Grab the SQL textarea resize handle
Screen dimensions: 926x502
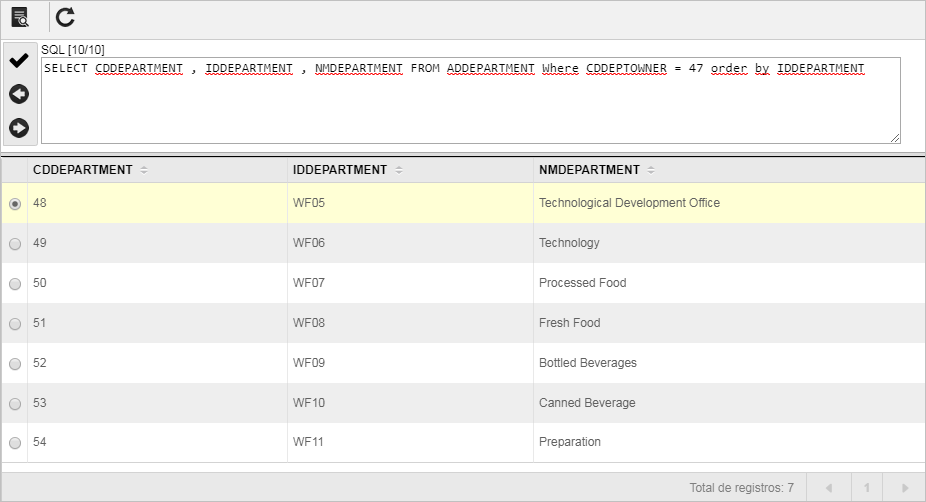click(x=895, y=138)
